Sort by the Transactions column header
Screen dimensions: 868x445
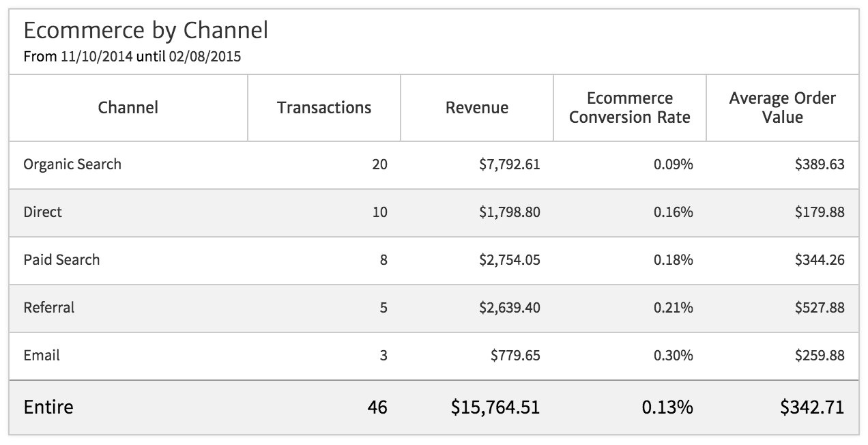[x=324, y=108]
